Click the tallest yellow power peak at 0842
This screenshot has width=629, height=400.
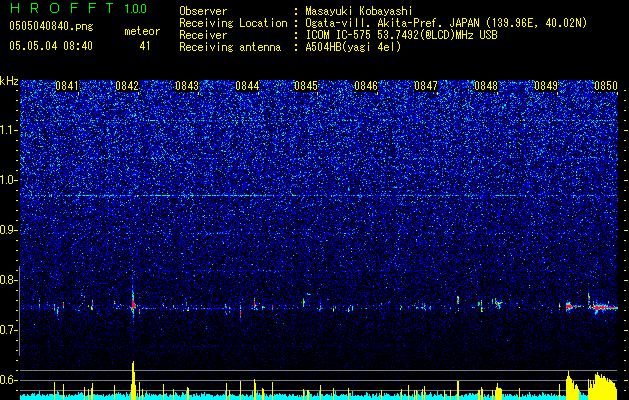click(x=134, y=380)
